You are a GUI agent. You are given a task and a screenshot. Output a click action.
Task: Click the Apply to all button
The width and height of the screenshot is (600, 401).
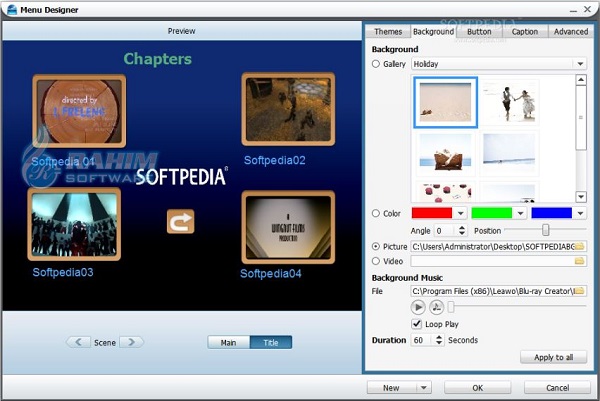(553, 357)
